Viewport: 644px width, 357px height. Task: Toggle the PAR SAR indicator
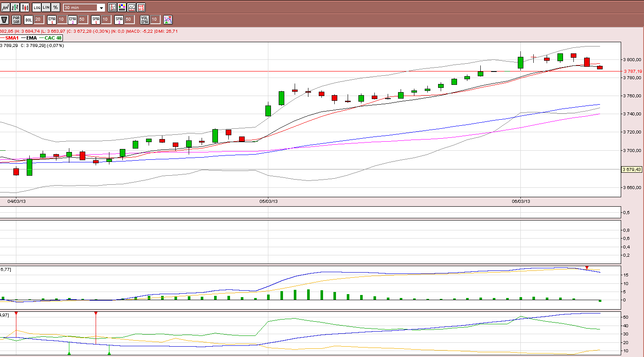[x=16, y=20]
